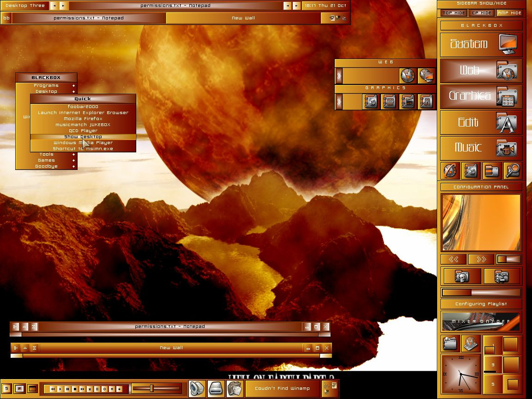This screenshot has height=399, width=532.
Task: Click the play button in bottom player controls
Action: [60, 389]
